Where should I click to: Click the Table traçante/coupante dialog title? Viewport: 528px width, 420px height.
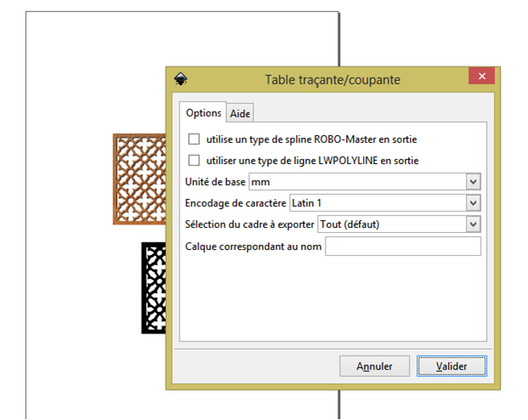click(x=332, y=80)
